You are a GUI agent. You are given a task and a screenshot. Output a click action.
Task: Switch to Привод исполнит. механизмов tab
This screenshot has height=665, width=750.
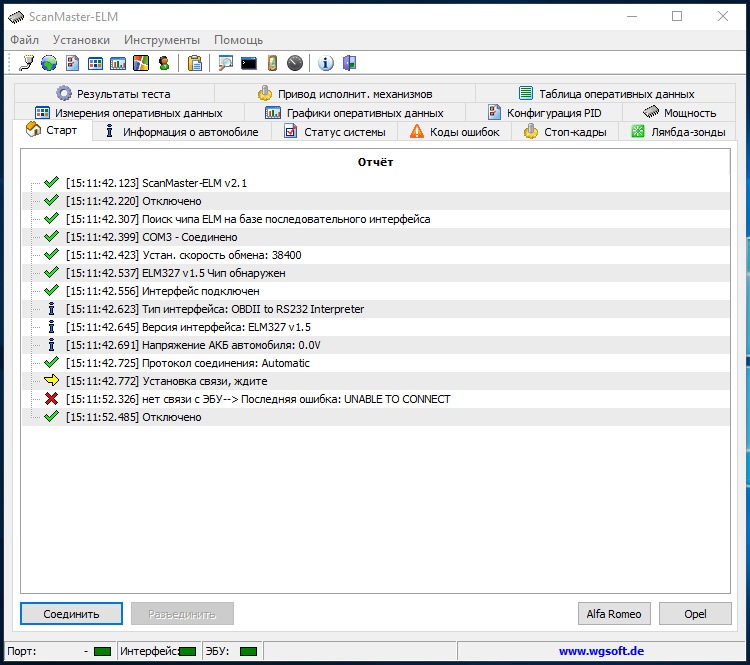345,93
